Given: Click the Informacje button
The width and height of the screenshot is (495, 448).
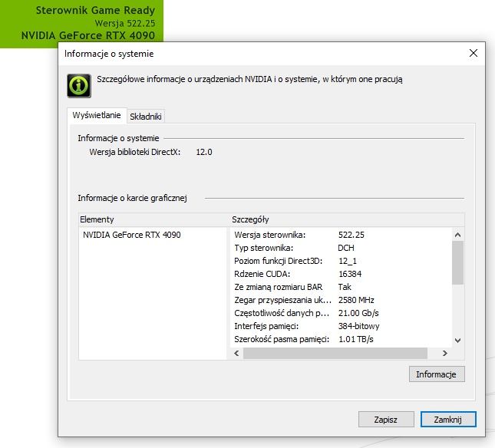Looking at the screenshot, I should coord(437,374).
